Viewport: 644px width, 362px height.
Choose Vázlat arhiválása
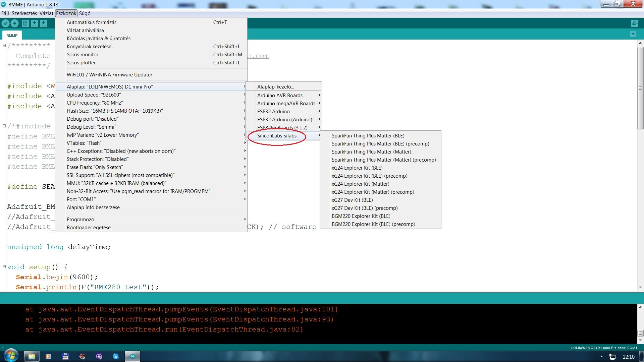(x=151, y=30)
